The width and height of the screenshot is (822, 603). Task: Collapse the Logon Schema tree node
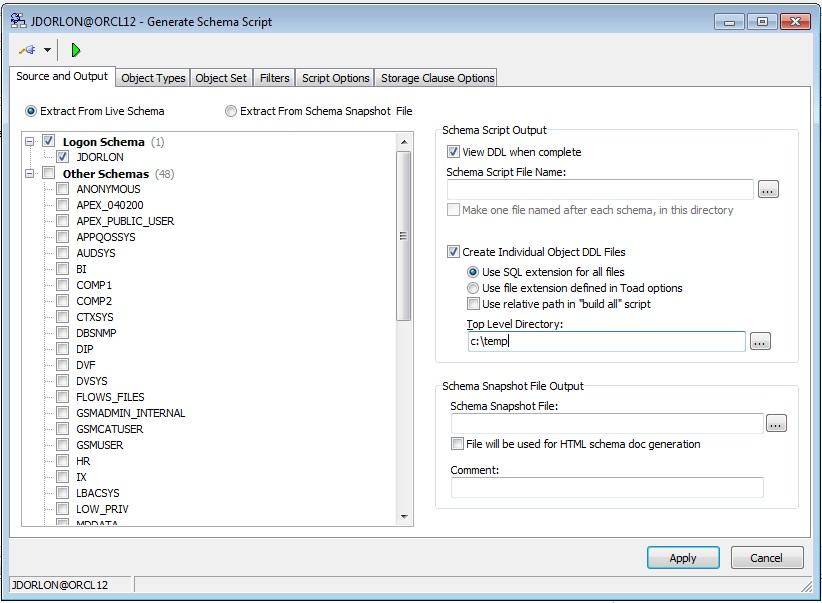click(30, 142)
